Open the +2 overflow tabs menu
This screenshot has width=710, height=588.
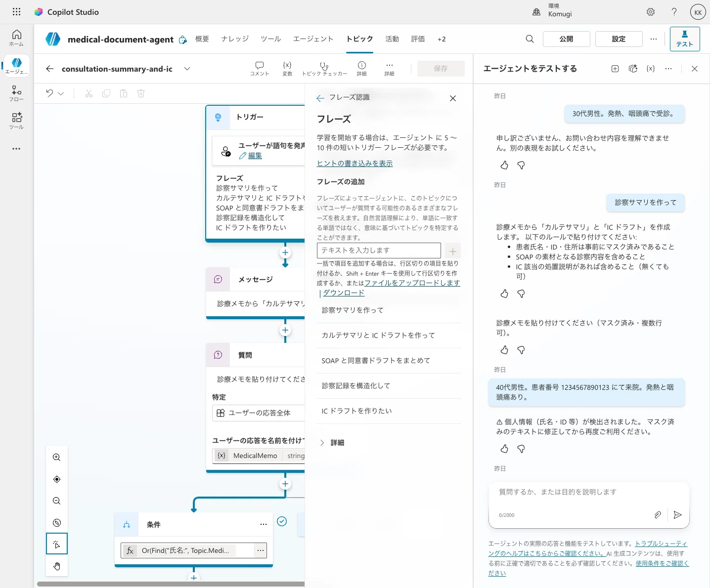[442, 39]
